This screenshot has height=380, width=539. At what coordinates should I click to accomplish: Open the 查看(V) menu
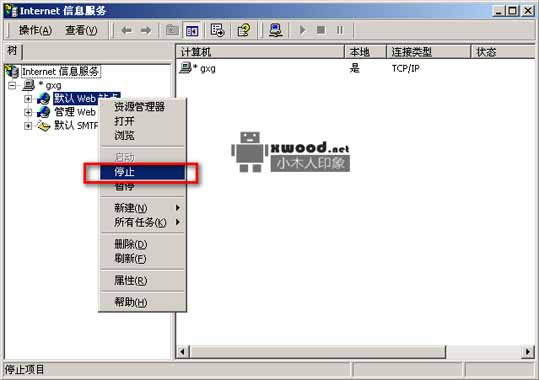coord(81,30)
